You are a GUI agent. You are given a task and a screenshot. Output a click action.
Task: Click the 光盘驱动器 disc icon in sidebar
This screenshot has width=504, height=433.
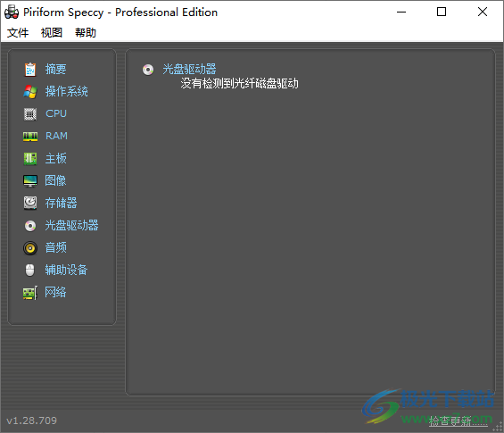30,226
